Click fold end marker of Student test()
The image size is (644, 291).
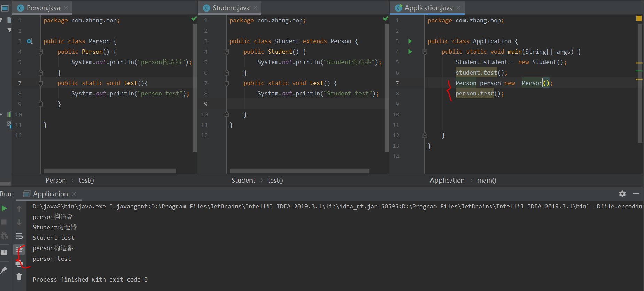click(227, 114)
